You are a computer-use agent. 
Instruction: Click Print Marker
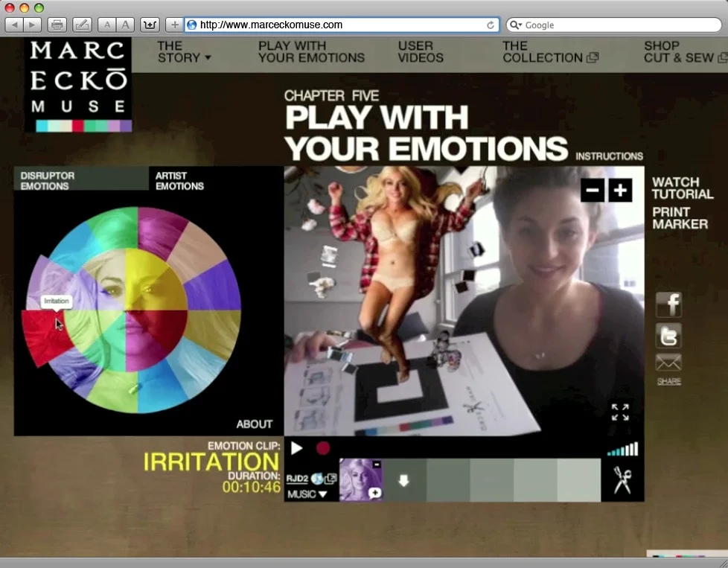click(680, 218)
